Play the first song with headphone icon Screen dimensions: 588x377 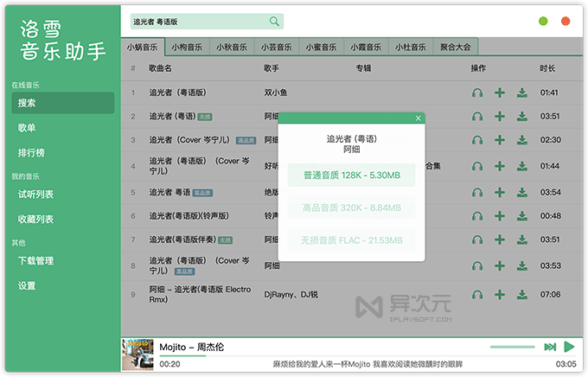coord(477,93)
